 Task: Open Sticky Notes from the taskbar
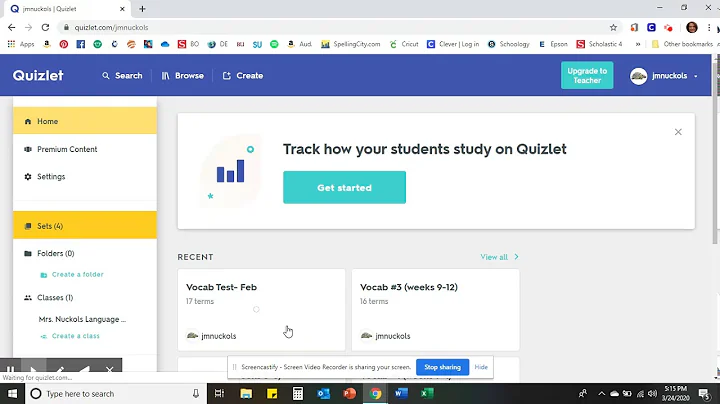click(272, 393)
